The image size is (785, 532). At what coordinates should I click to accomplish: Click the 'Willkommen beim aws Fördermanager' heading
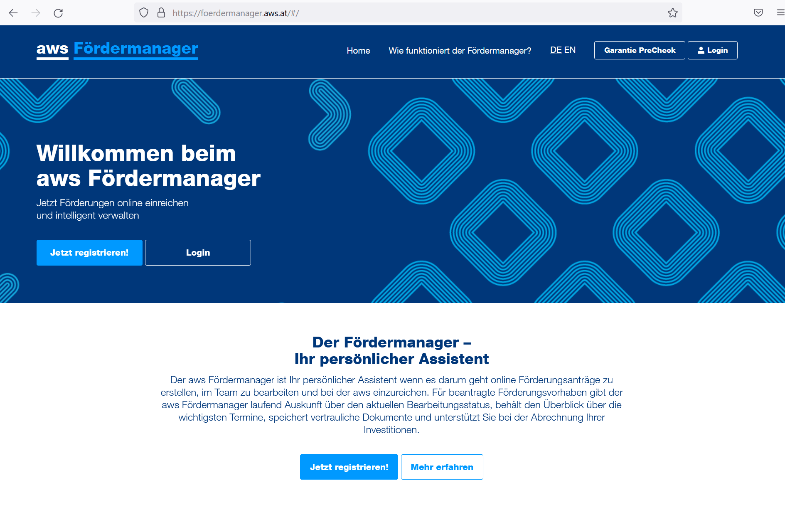coord(148,165)
